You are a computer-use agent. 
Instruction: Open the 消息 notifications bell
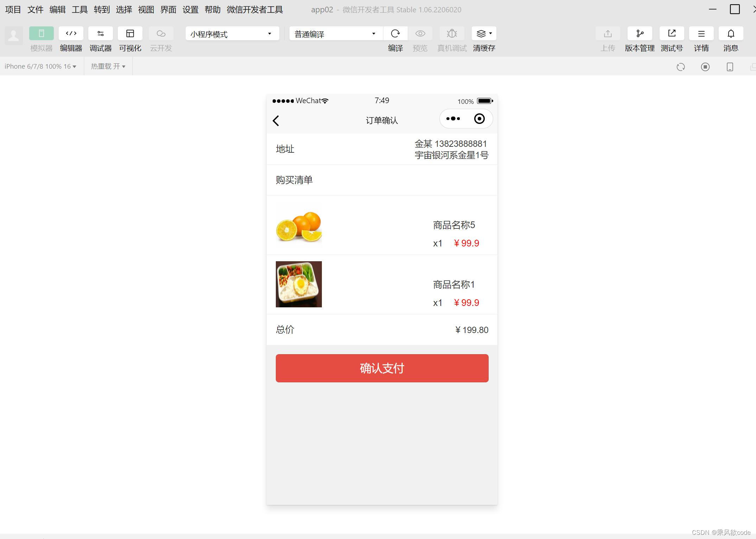(x=731, y=33)
